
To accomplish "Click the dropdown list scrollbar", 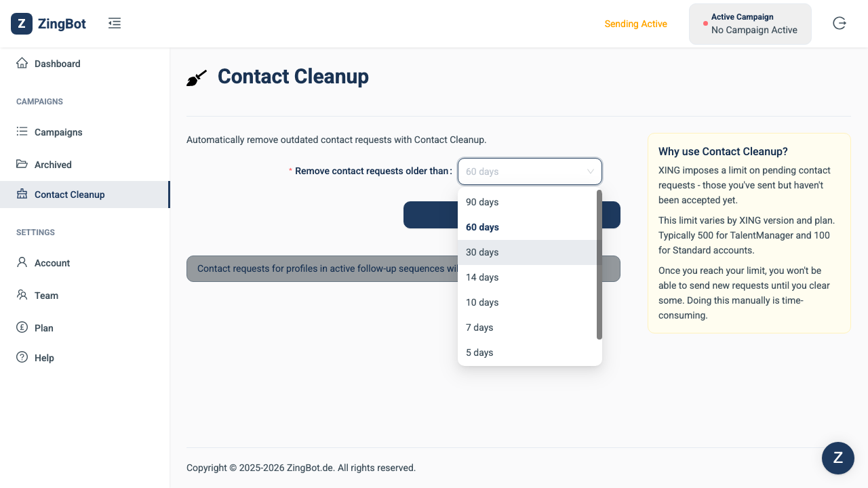I will tap(599, 264).
